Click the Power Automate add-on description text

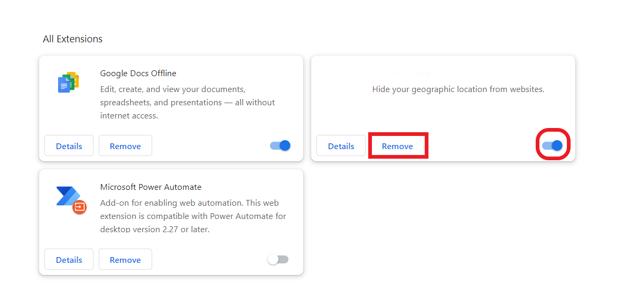[x=193, y=216]
